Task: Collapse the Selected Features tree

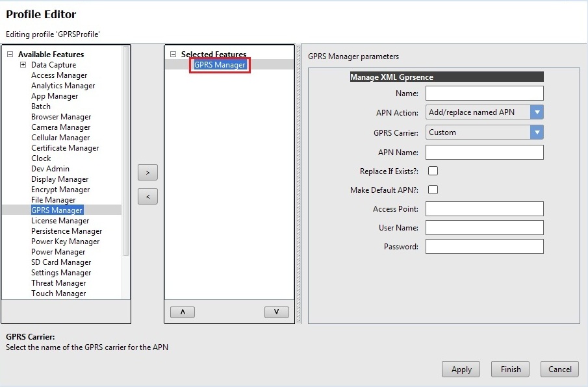Action: click(173, 55)
